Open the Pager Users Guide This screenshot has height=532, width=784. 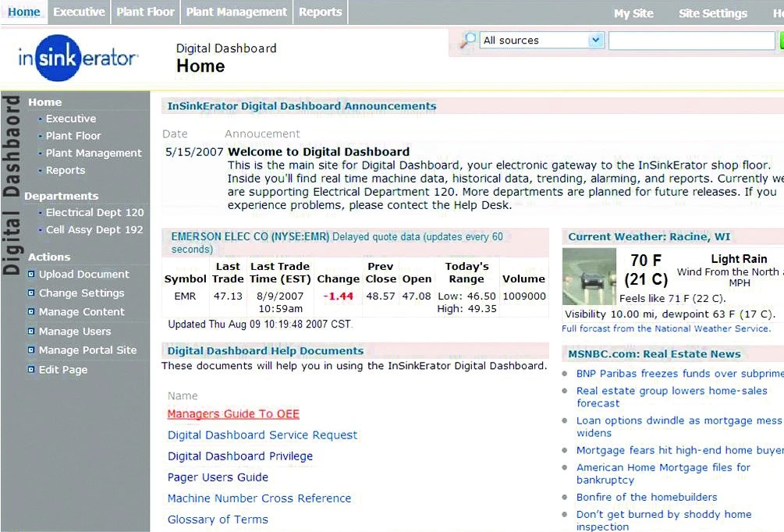point(218,477)
